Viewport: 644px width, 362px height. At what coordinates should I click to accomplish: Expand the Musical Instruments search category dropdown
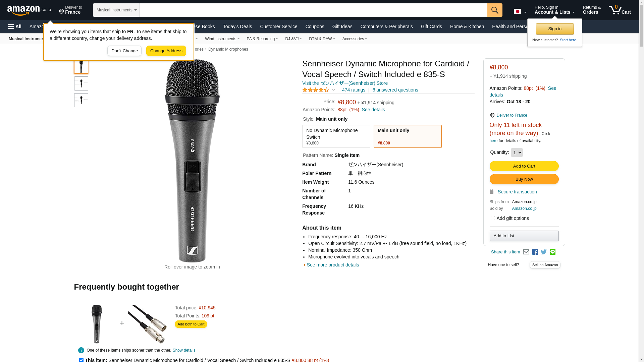[116, 10]
